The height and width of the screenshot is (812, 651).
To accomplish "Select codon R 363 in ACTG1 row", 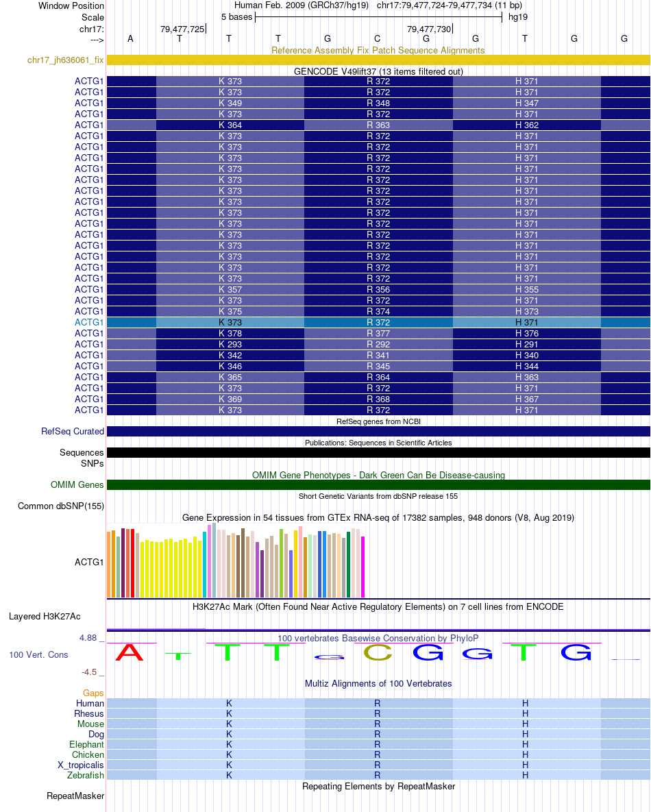I will coord(378,125).
